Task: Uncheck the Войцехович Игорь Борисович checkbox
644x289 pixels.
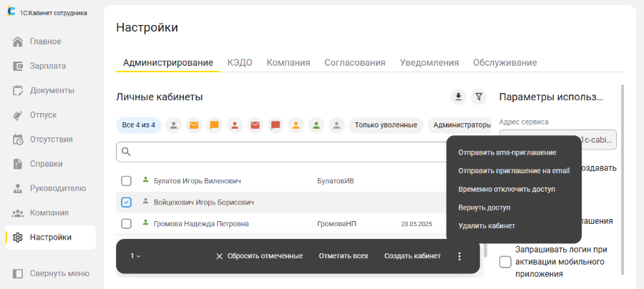Action: coord(127,202)
